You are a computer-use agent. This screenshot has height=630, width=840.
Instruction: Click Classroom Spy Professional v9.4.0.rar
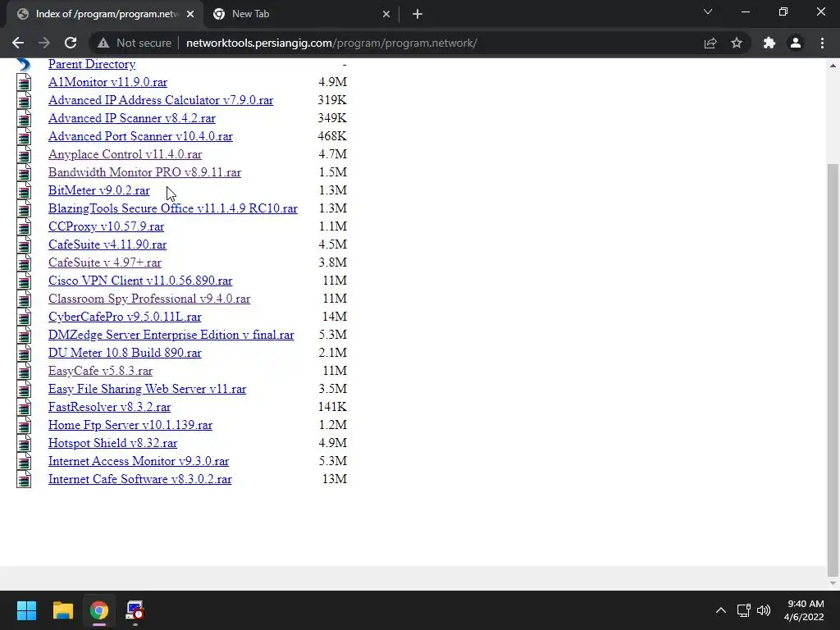[149, 299]
